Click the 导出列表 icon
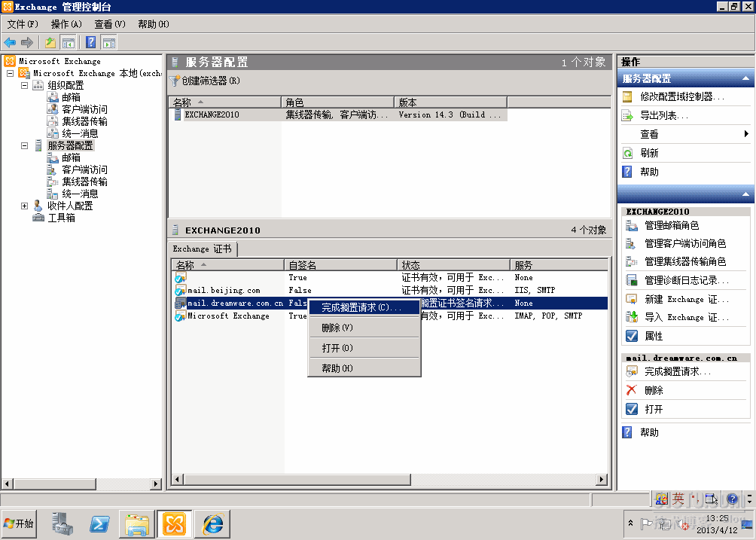Image resolution: width=756 pixels, height=540 pixels. click(627, 116)
